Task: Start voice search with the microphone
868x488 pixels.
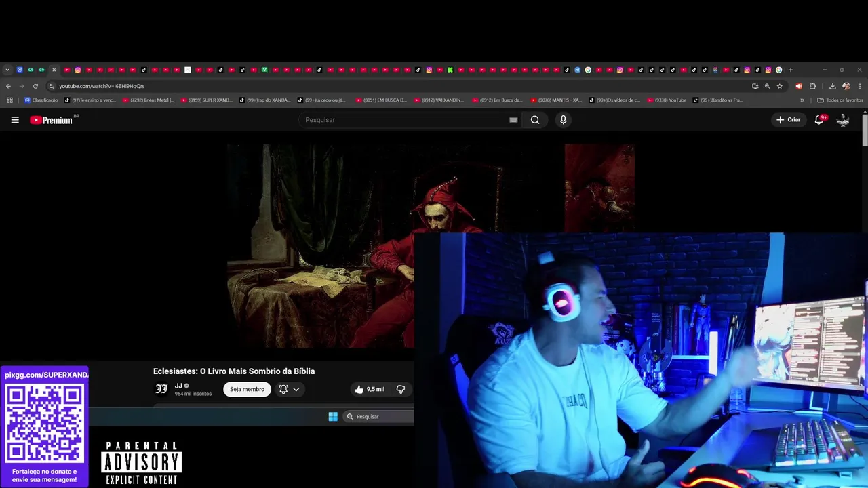Action: (x=563, y=120)
